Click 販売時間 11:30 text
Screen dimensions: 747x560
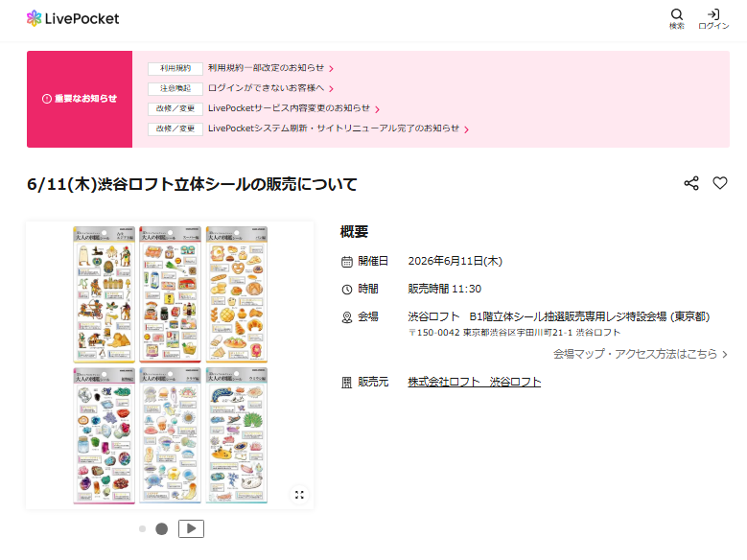pyautogui.click(x=445, y=289)
